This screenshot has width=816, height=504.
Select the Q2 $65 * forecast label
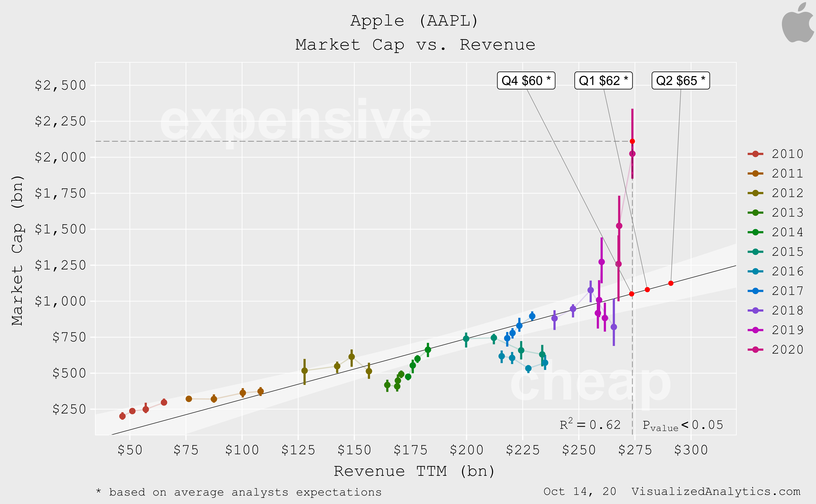click(x=681, y=81)
